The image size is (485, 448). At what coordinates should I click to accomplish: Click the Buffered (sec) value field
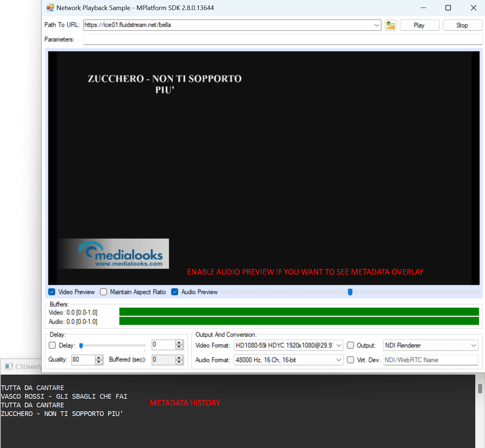pyautogui.click(x=164, y=360)
